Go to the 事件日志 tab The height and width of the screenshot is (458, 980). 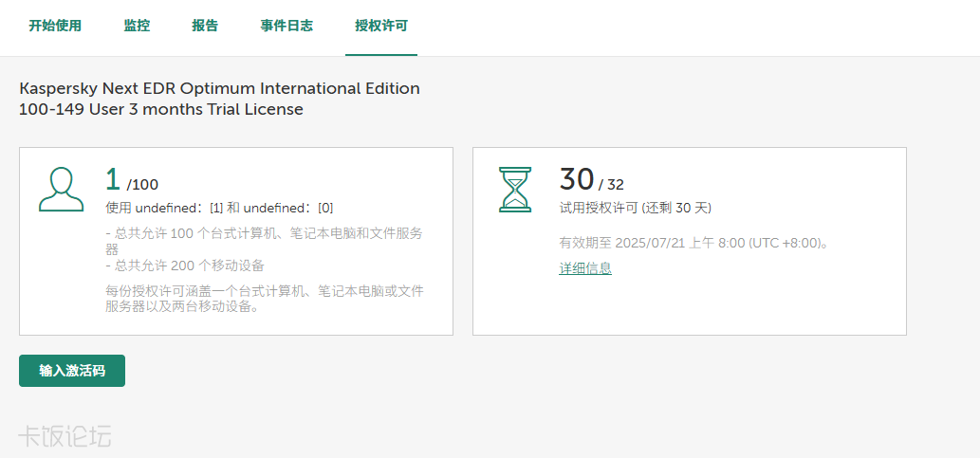pos(287,27)
